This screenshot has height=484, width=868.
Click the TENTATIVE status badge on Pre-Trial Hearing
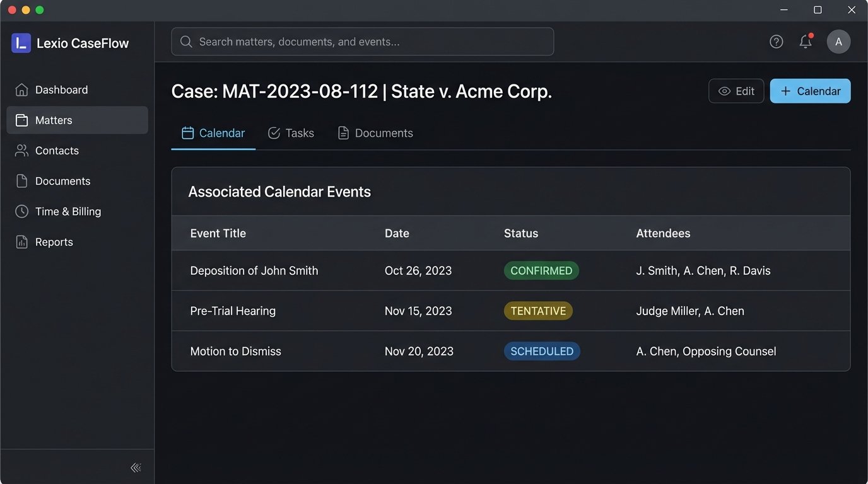(538, 311)
